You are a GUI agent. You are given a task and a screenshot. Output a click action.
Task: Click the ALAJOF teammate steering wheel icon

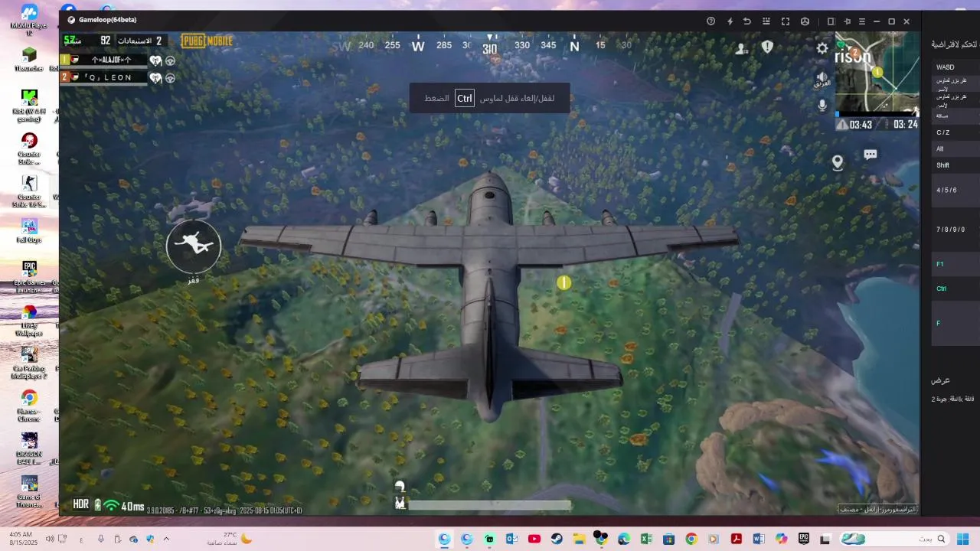170,60
